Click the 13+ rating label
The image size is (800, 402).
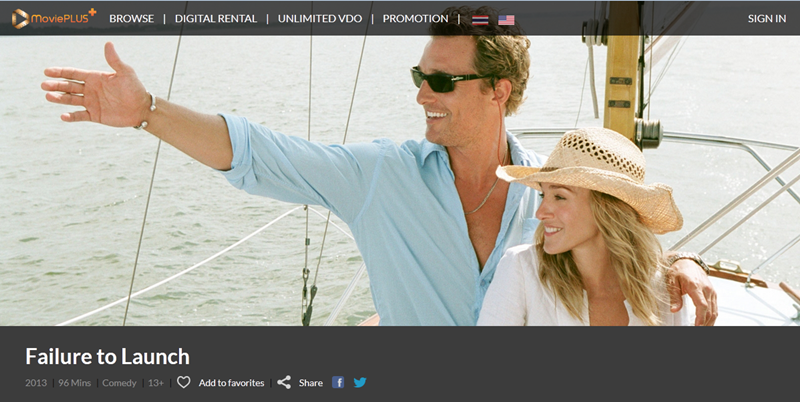pos(156,383)
